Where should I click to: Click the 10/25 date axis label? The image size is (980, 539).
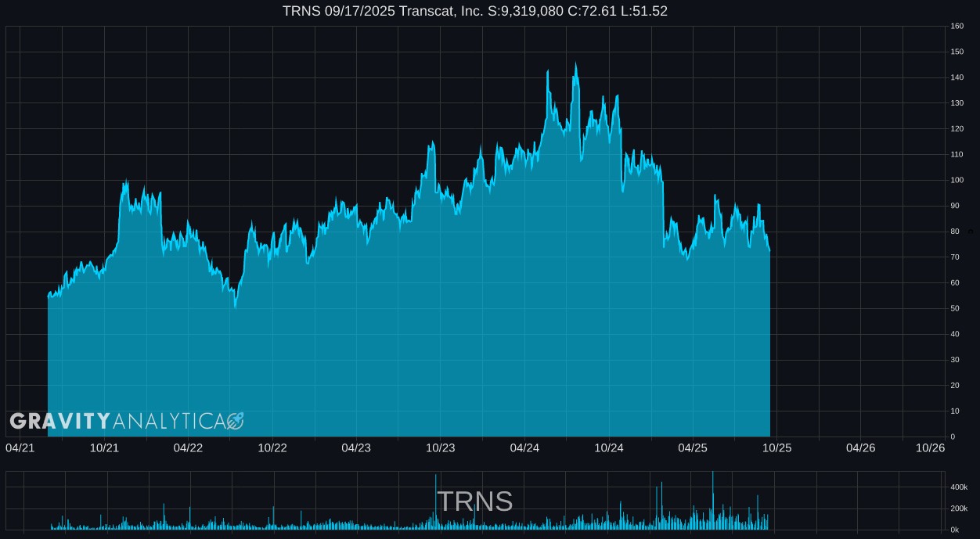click(x=777, y=447)
